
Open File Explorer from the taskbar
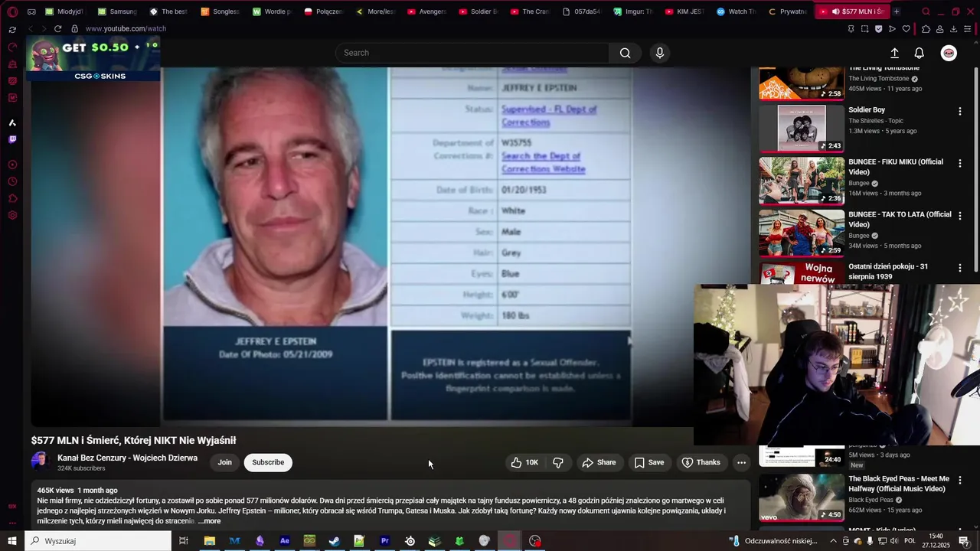210,541
